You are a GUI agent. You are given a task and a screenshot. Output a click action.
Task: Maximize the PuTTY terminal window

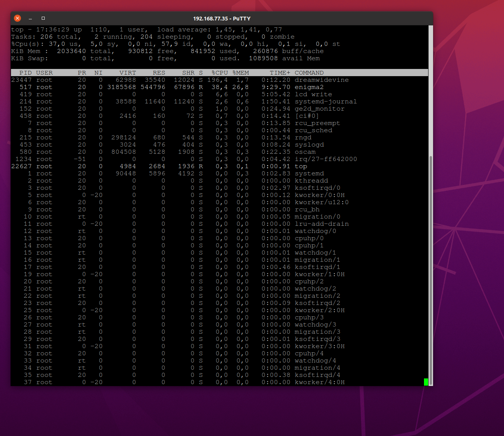tap(43, 18)
